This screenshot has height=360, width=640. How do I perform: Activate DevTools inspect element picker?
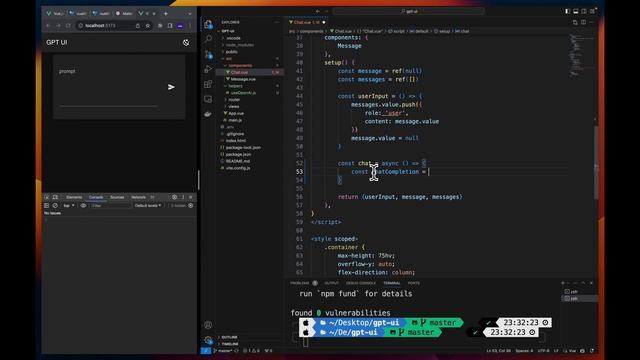(47, 197)
